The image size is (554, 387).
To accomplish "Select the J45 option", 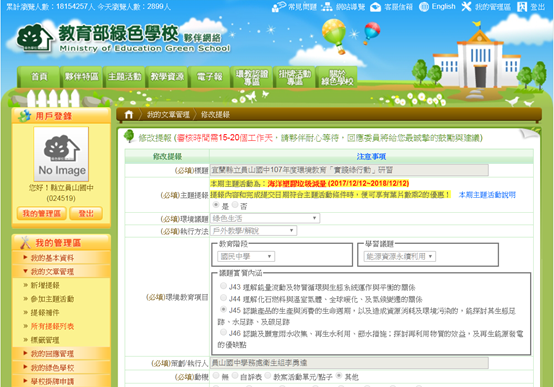I will click(223, 309).
